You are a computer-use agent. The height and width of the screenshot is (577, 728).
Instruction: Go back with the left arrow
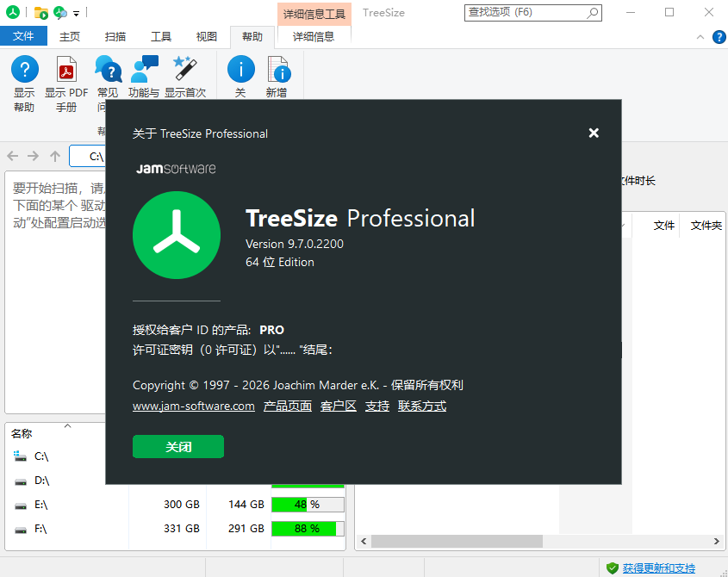(13, 156)
